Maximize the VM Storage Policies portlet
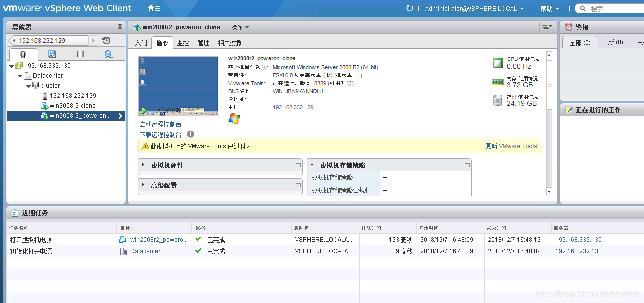Viewport: 644px width, 303px height. click(467, 165)
